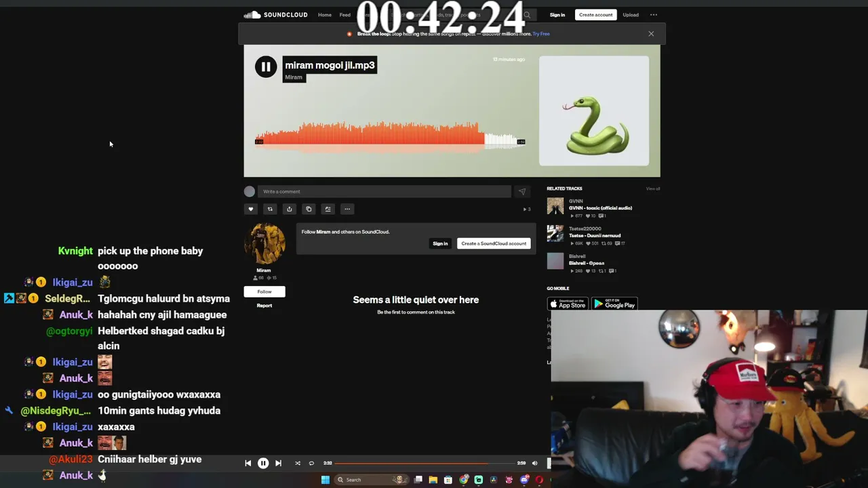The height and width of the screenshot is (488, 868).
Task: Open Bishrell track thumbnail
Action: pos(555,261)
